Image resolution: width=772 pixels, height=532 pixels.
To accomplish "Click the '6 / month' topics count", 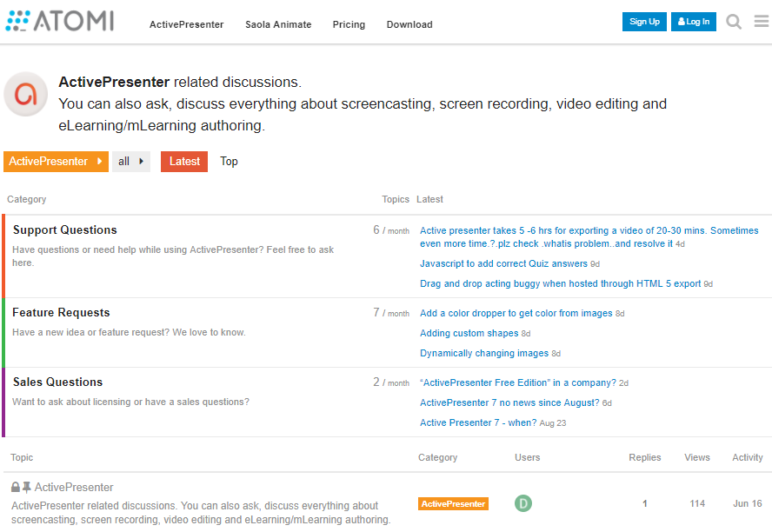I will pyautogui.click(x=391, y=229).
